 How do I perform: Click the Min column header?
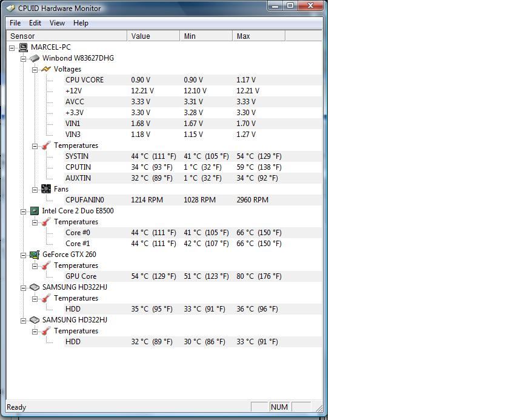(x=206, y=36)
